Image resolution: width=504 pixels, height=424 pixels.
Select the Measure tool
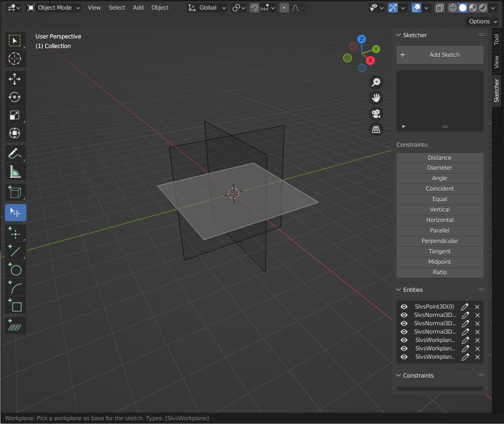point(15,171)
